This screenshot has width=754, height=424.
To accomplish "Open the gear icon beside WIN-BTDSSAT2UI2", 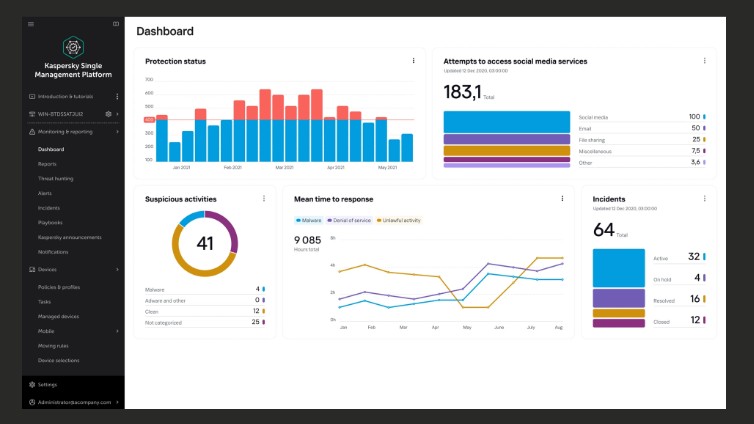I will tap(108, 114).
